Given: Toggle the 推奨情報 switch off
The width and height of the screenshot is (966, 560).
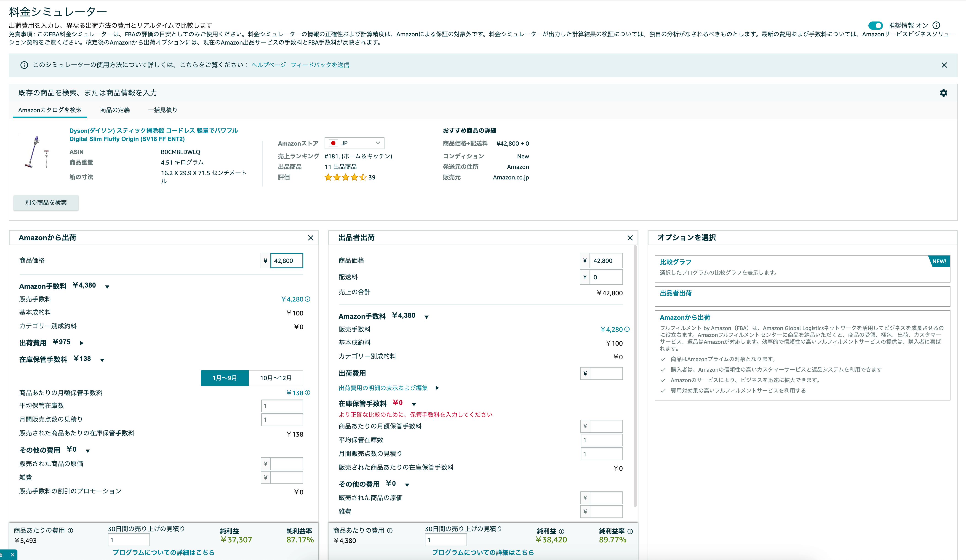Looking at the screenshot, I should pos(875,26).
